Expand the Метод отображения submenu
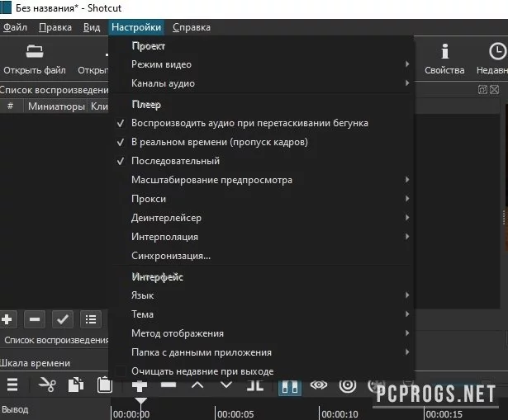Screen dimensions: 508x420 click(x=262, y=333)
